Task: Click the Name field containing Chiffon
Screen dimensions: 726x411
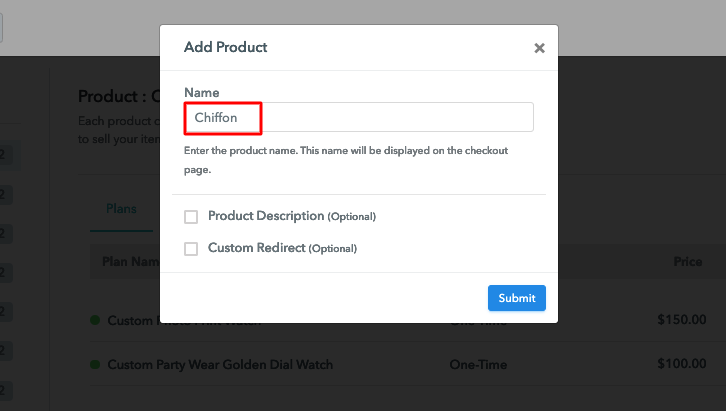Action: (358, 118)
